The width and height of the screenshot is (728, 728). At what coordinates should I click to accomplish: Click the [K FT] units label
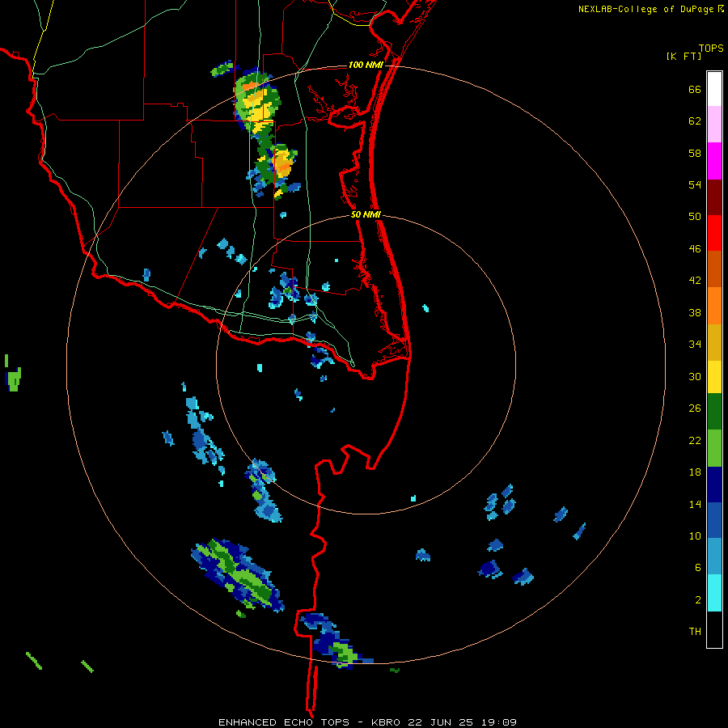[684, 56]
